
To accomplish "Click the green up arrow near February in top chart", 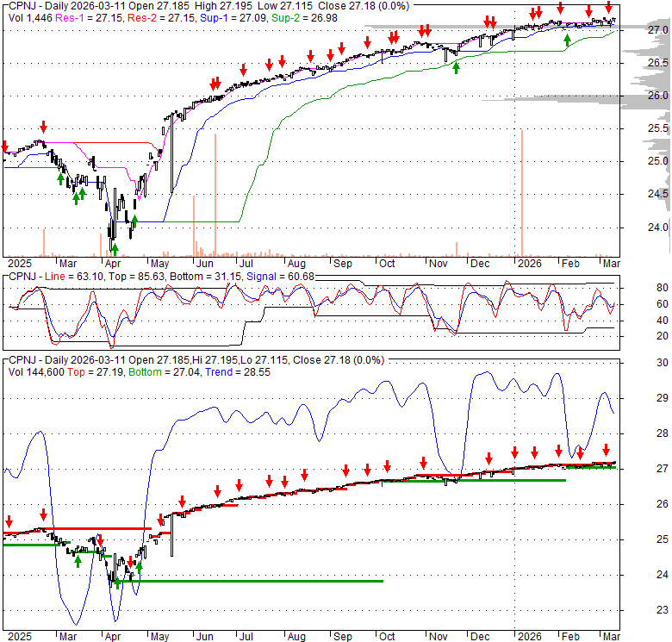I will pyautogui.click(x=566, y=39).
